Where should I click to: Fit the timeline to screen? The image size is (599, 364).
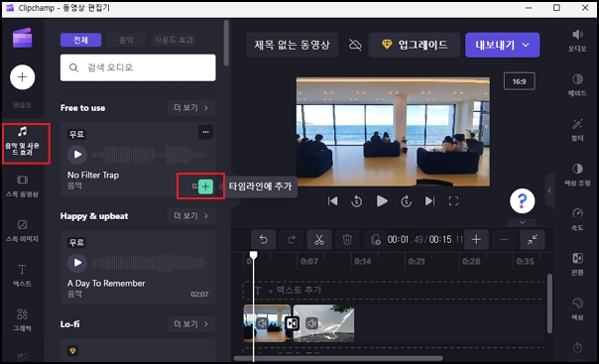533,240
